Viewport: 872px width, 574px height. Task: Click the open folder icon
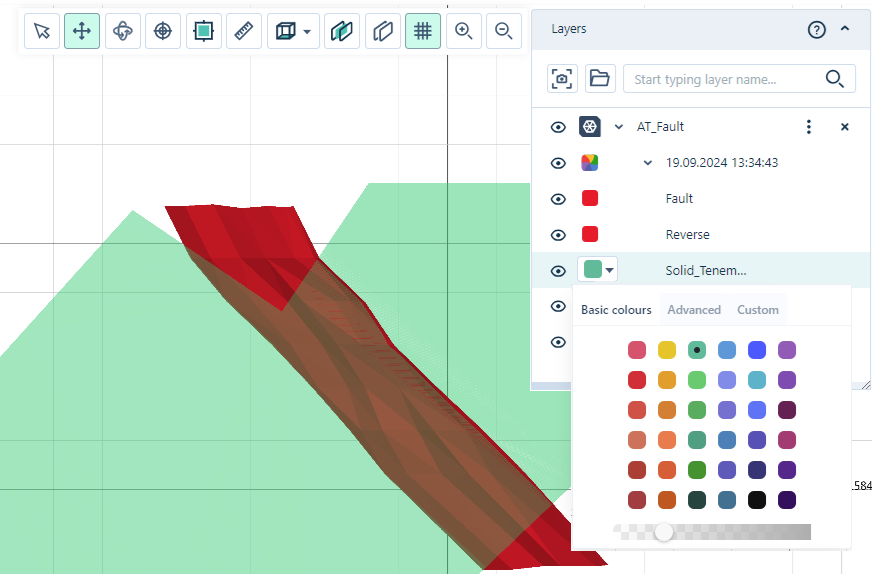click(x=600, y=78)
